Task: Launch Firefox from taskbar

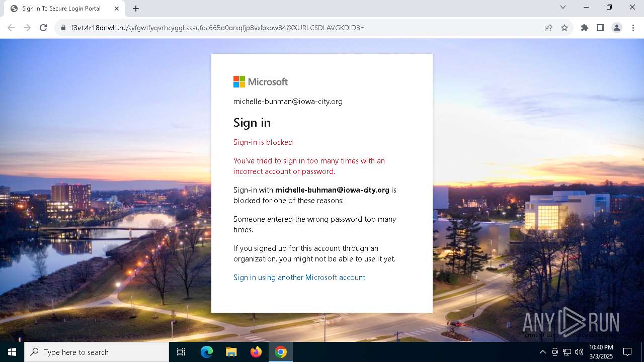Action: 256,352
